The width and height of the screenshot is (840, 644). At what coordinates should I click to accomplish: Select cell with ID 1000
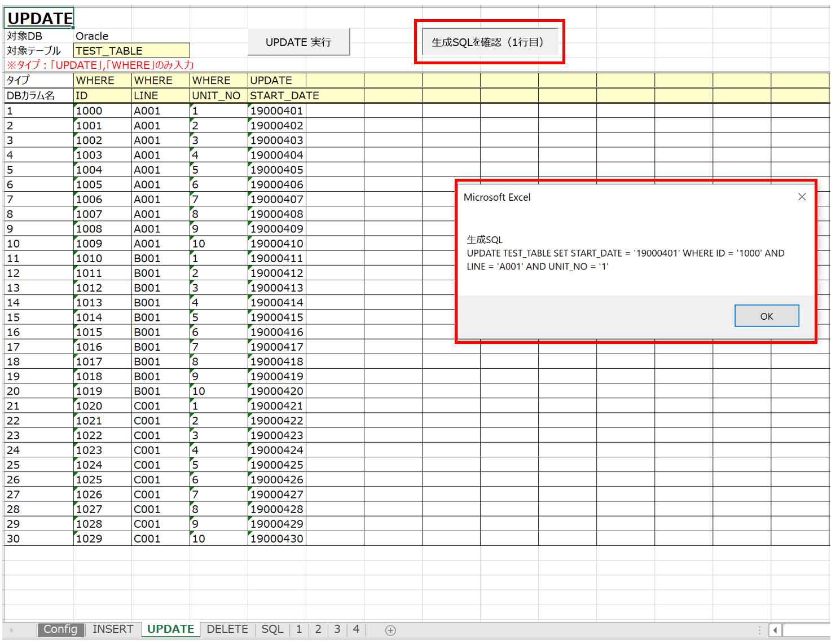tap(102, 111)
